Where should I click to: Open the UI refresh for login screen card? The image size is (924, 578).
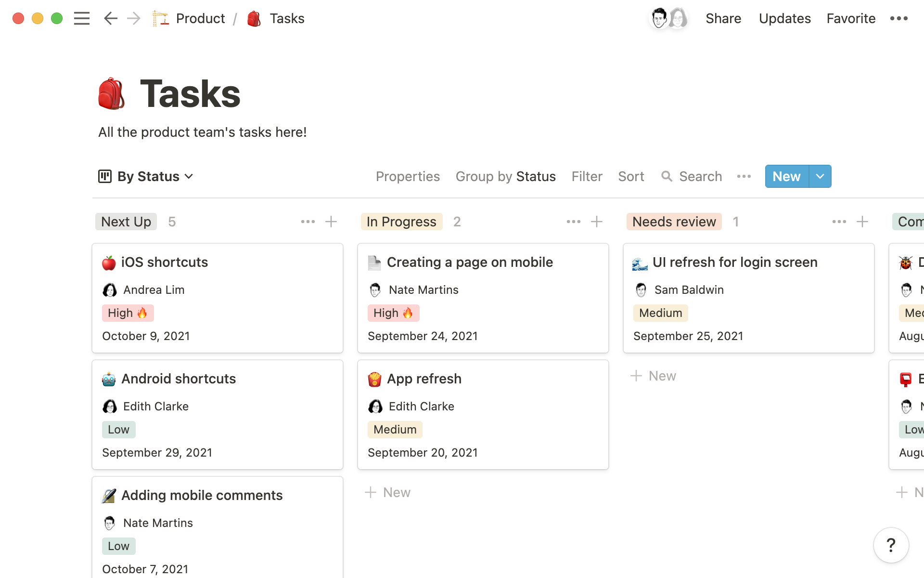(735, 262)
